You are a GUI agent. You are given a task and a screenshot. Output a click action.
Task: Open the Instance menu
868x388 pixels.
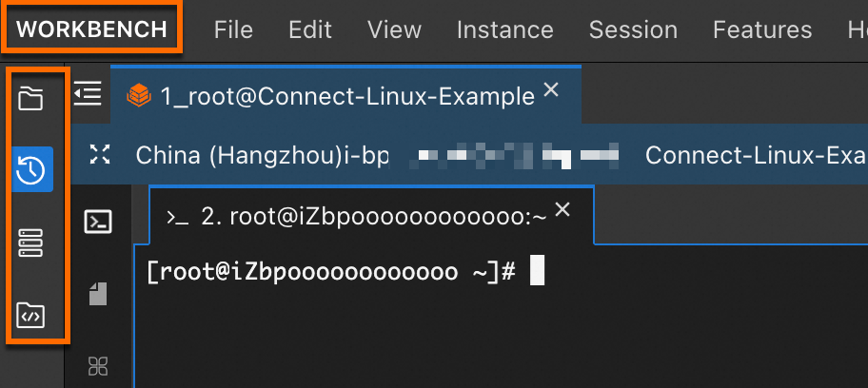coord(504,29)
